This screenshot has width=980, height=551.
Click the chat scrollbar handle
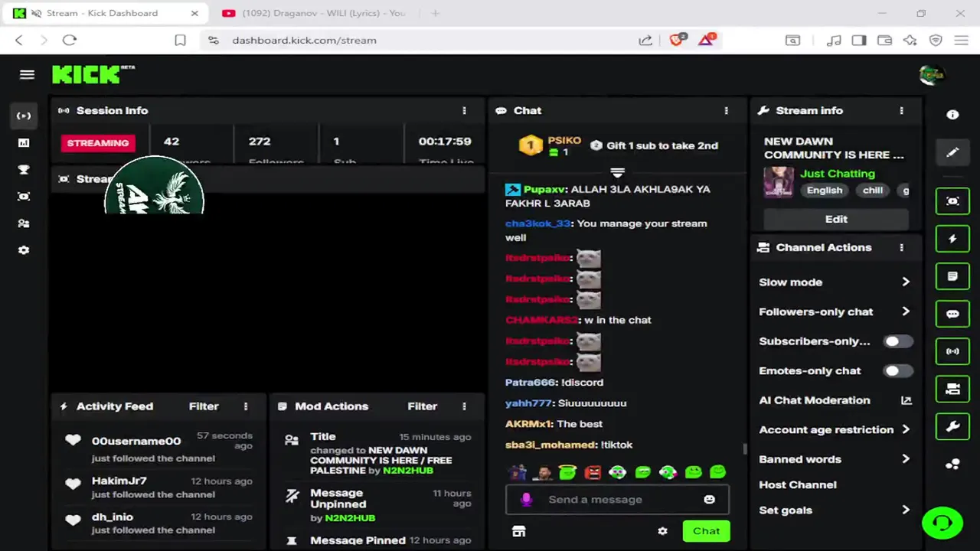744,448
